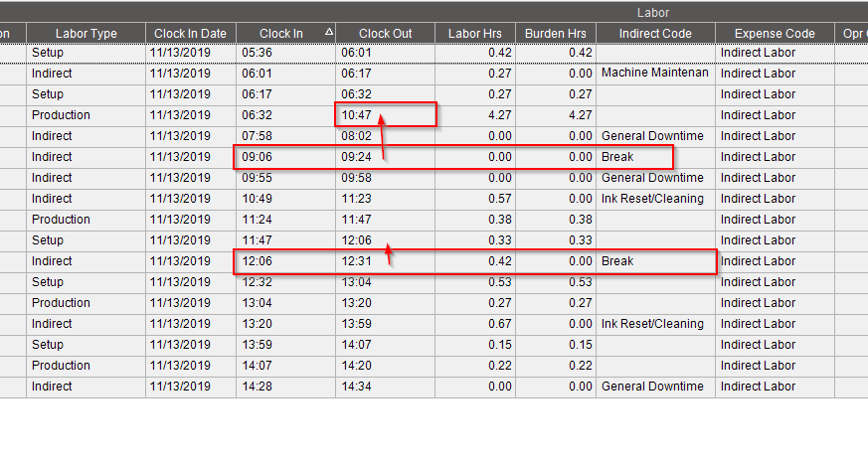Select Clock In cell 06:17

click(x=285, y=94)
